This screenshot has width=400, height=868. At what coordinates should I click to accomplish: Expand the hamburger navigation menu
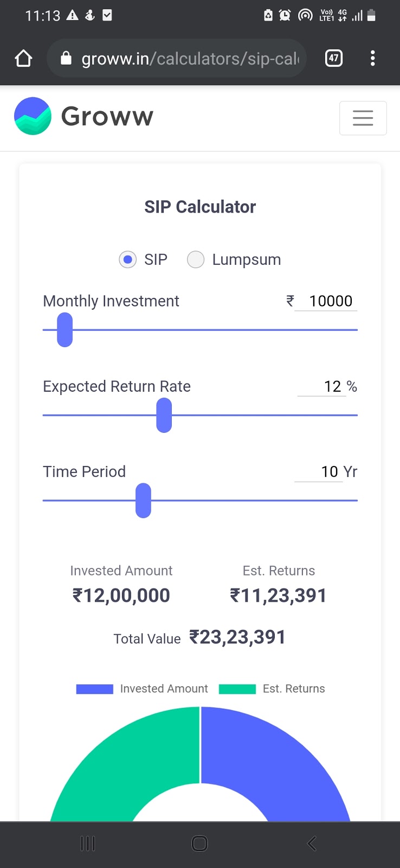(x=363, y=118)
